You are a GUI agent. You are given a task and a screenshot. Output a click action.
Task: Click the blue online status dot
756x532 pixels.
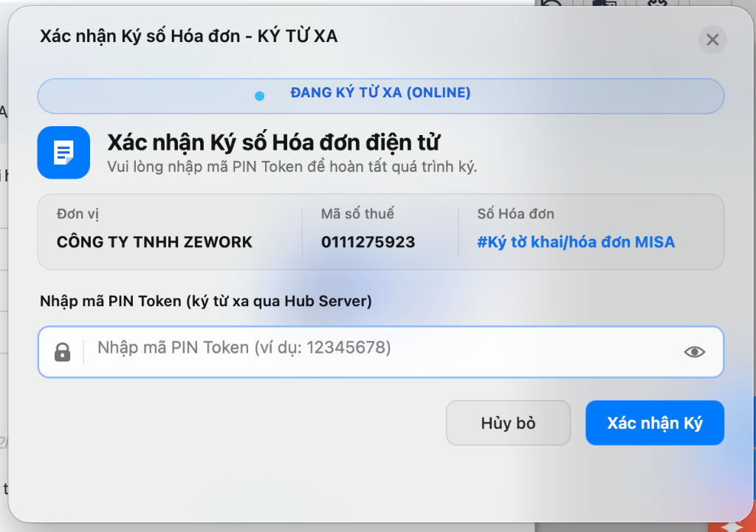[x=259, y=96]
